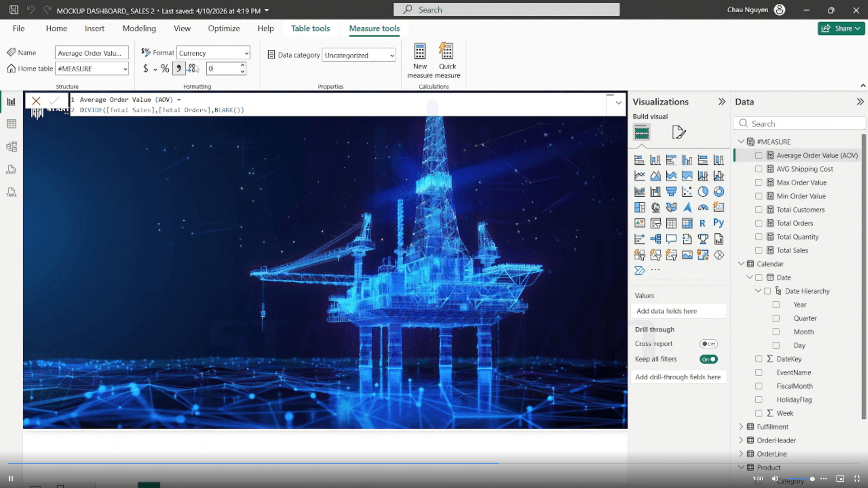Open the Table tools tab

click(x=310, y=28)
